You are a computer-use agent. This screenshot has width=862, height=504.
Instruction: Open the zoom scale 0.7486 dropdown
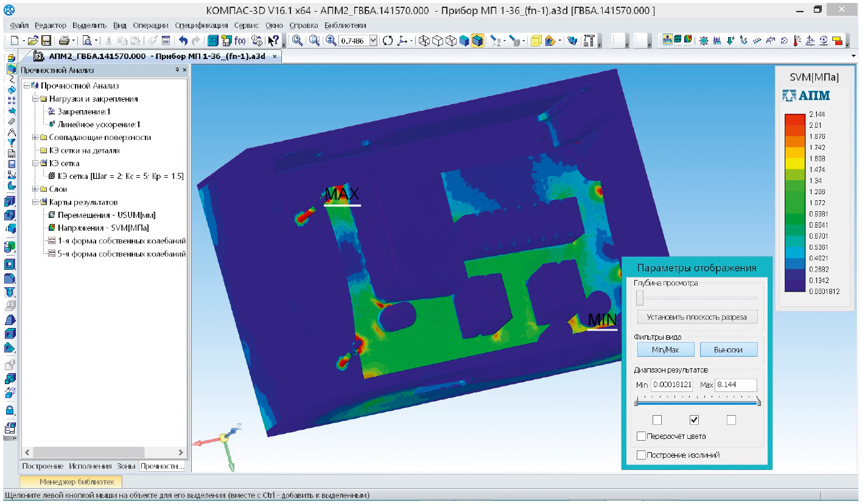click(373, 41)
